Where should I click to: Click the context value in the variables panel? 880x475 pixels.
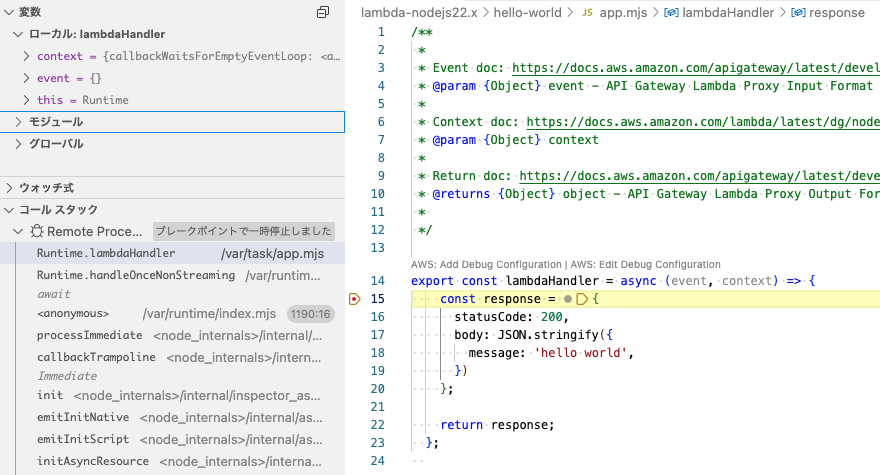(222, 56)
